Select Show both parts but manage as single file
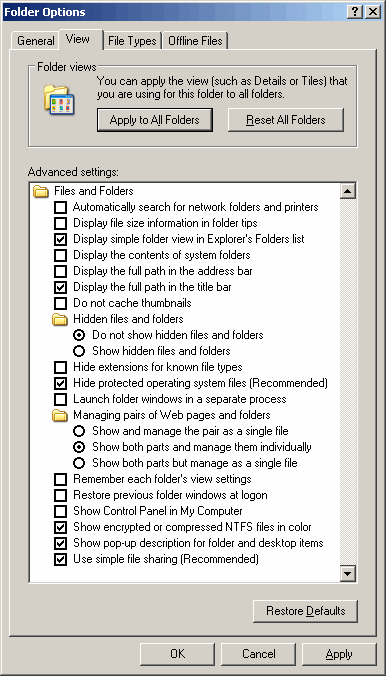Image resolution: width=386 pixels, height=676 pixels. point(79,463)
